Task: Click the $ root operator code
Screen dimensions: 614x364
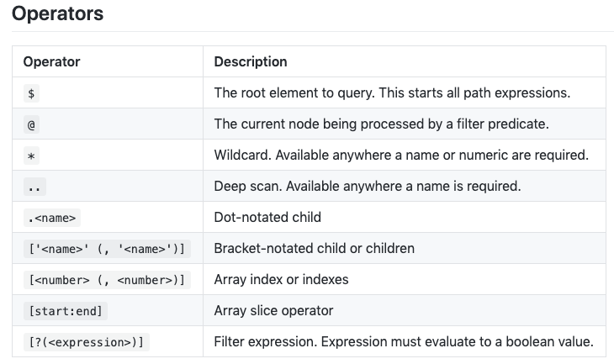Action: (32, 92)
